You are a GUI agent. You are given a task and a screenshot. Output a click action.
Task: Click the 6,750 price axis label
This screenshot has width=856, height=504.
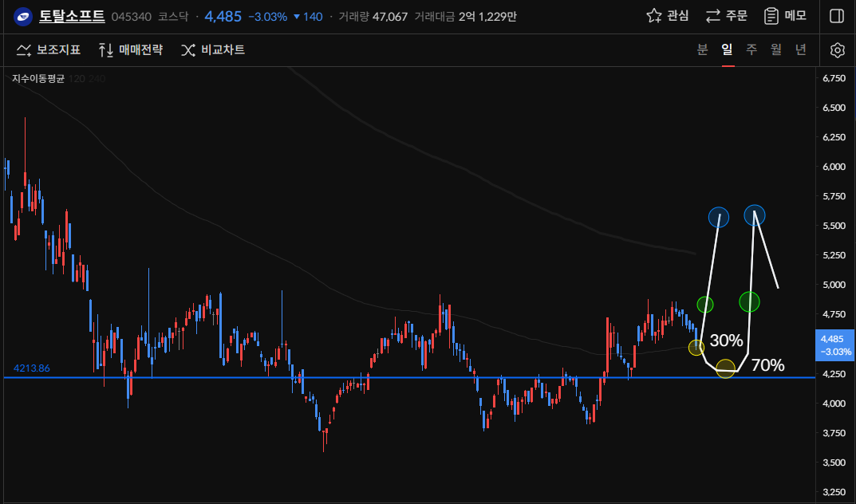click(x=834, y=78)
